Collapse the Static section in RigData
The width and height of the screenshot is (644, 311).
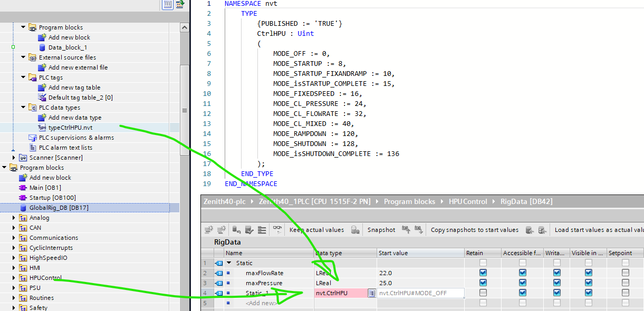tap(229, 263)
